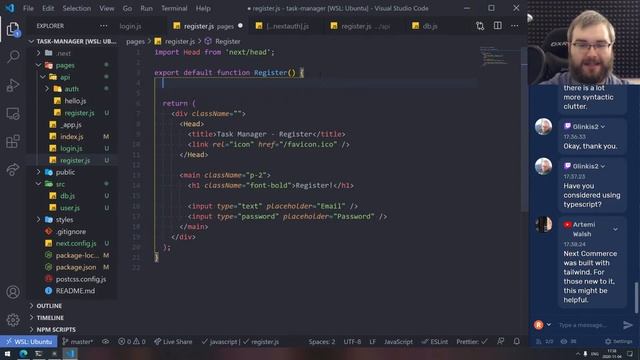Open the Explorer view in activity bar
Viewport: 640px width, 360px height.
click(x=13, y=29)
